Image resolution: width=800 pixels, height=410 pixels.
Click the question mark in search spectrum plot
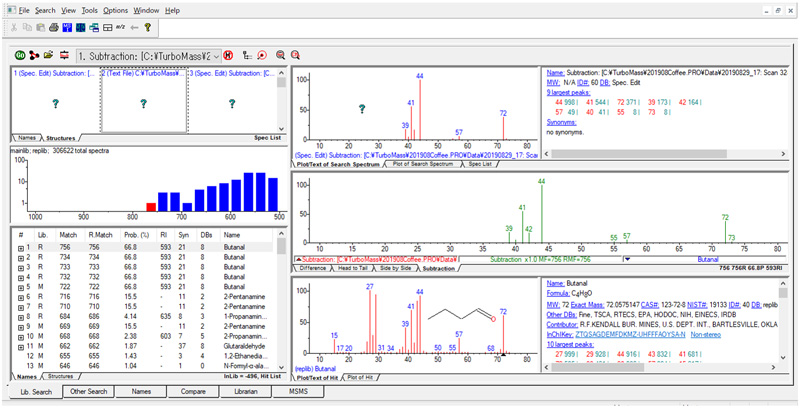(x=362, y=109)
